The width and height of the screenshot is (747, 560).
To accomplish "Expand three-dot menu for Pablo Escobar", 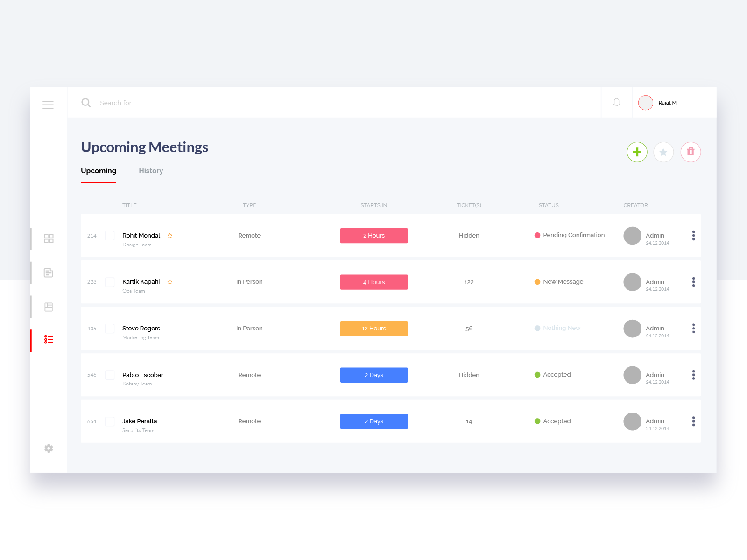I will click(x=693, y=375).
